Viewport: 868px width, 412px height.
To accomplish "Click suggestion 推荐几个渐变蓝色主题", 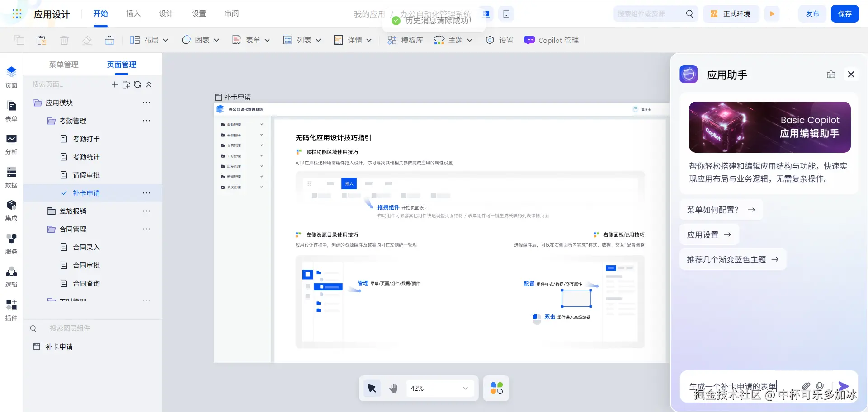I will 733,259.
